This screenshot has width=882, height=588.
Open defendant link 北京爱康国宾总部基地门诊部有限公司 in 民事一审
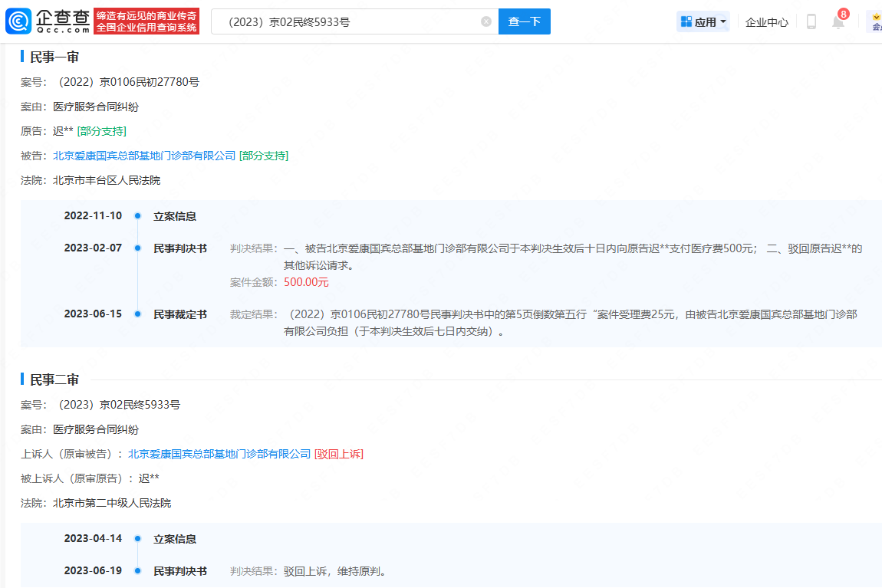pyautogui.click(x=144, y=156)
